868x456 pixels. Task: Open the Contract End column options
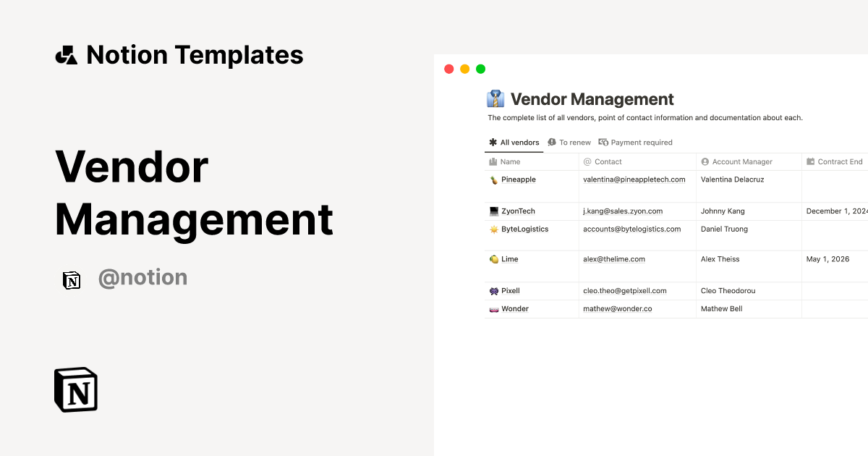pos(835,161)
